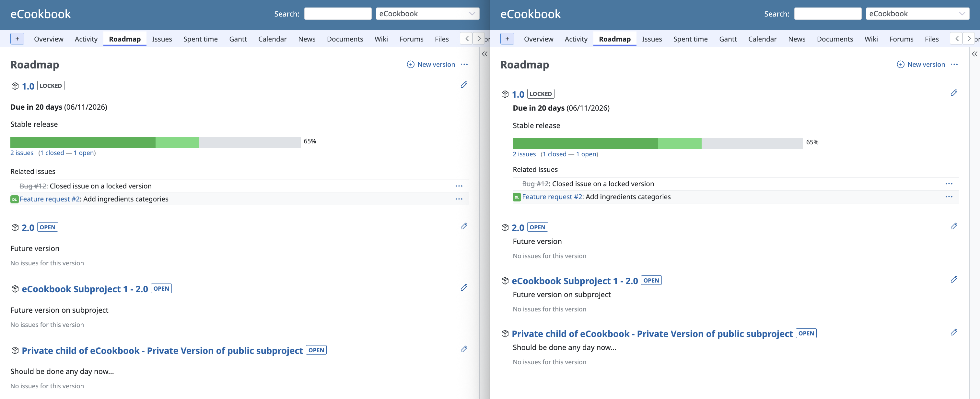Open eCookbook Subproject 1 - 2.0 link, right window
The image size is (980, 399).
click(x=575, y=281)
